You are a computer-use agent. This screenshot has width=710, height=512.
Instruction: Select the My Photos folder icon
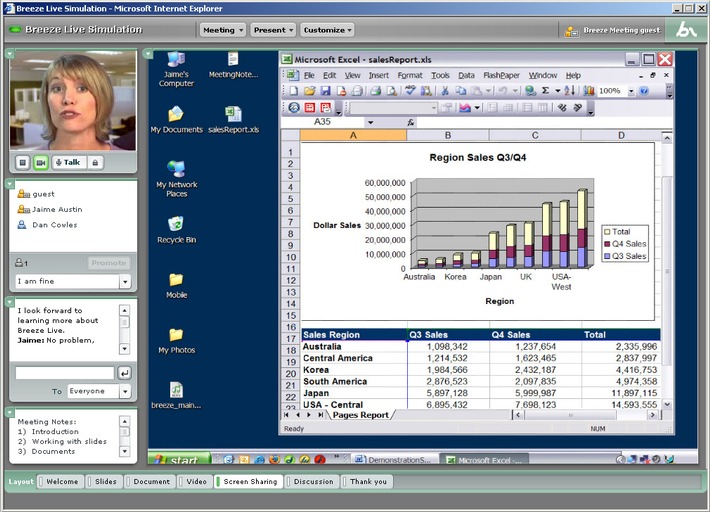177,340
